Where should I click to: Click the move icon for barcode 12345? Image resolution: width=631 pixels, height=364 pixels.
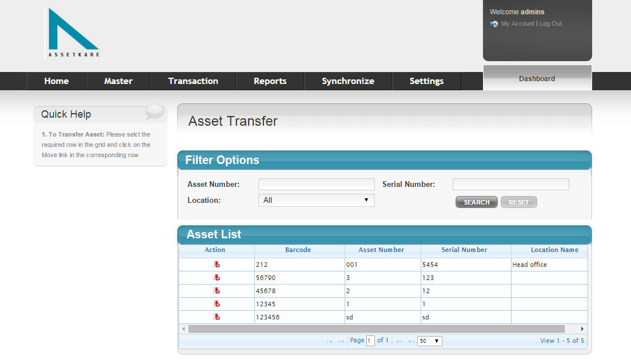[217, 304]
